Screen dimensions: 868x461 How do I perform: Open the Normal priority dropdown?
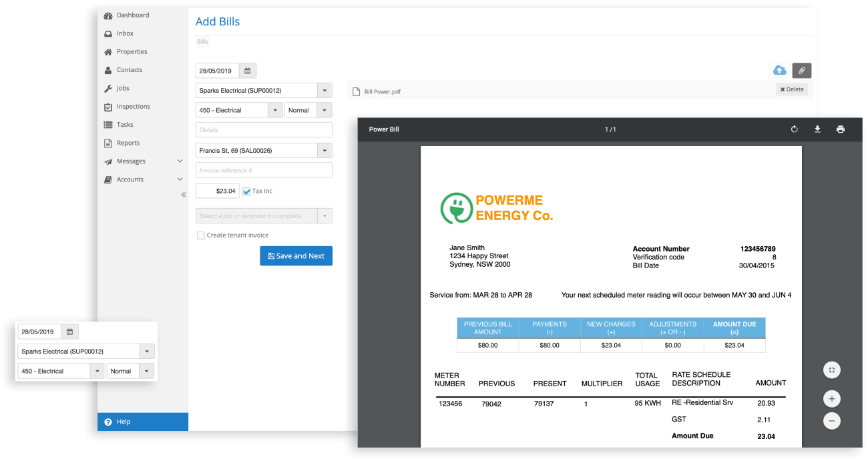[324, 110]
